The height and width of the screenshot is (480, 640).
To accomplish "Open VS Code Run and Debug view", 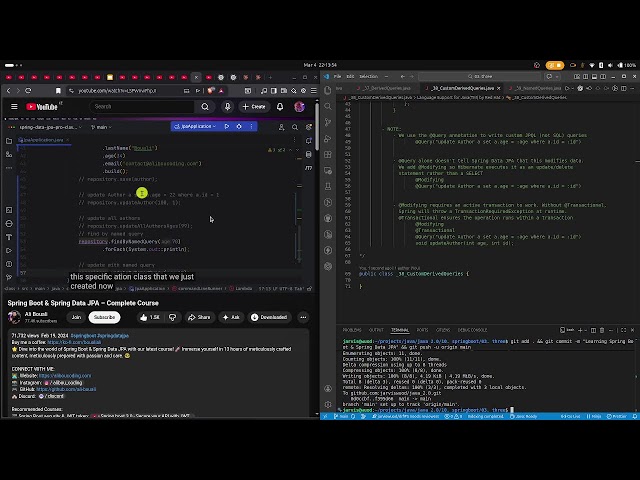I will coord(328,138).
